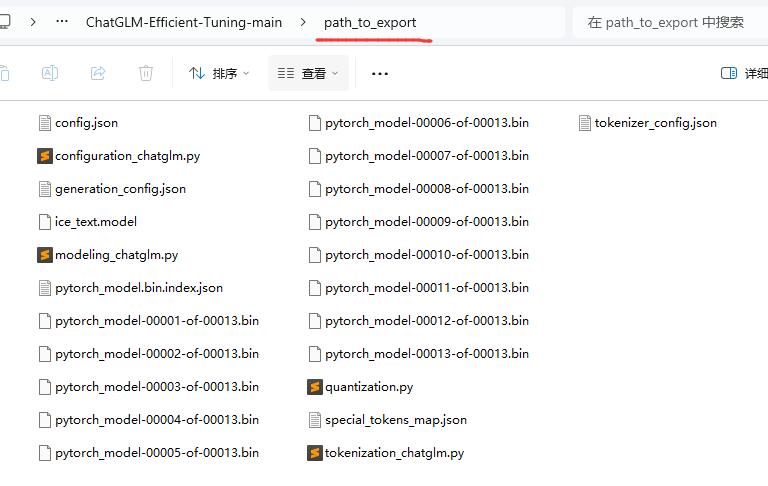The width and height of the screenshot is (768, 486).
Task: Click icon of pytorch_model-00006-of-00013.bin
Action: (x=315, y=123)
